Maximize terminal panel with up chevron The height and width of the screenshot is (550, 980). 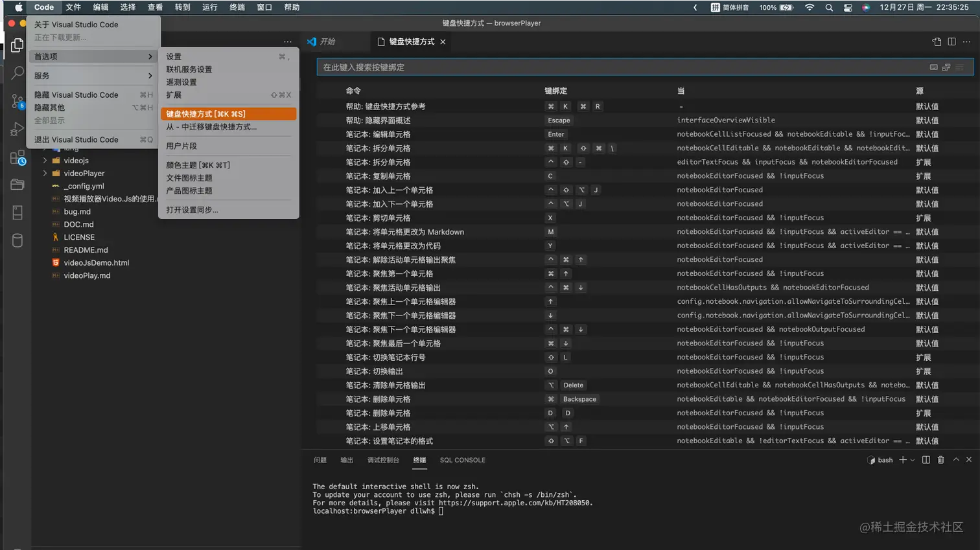[x=956, y=460]
